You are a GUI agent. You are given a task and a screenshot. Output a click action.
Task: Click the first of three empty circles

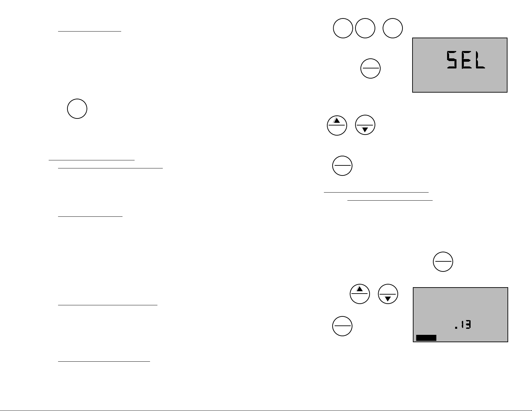(343, 29)
